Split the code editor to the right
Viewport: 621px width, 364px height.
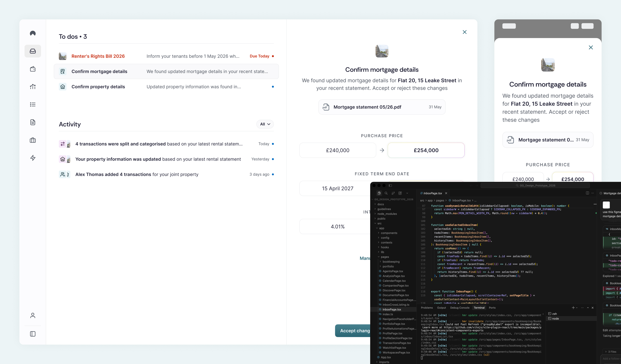coord(587,193)
